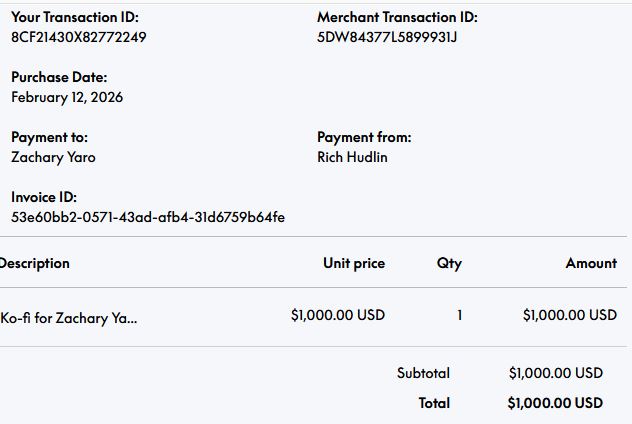The height and width of the screenshot is (424, 632).
Task: Click the quantity value 1 in the item row
Action: pyautogui.click(x=460, y=315)
